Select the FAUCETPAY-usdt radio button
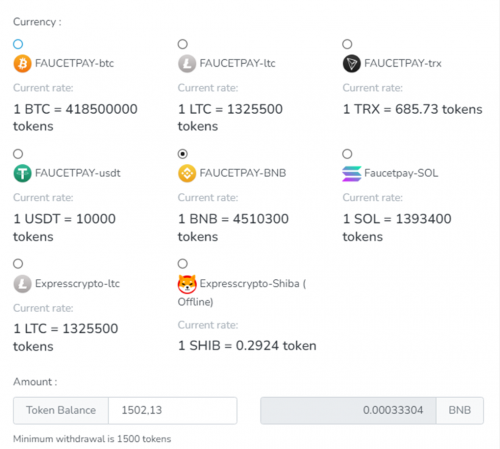Screen dimensions: 500x449 pos(18,154)
